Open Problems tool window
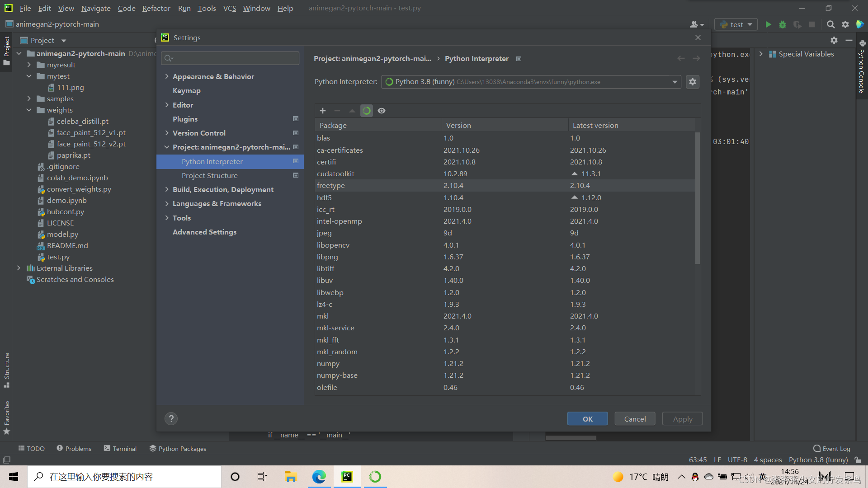 74,448
